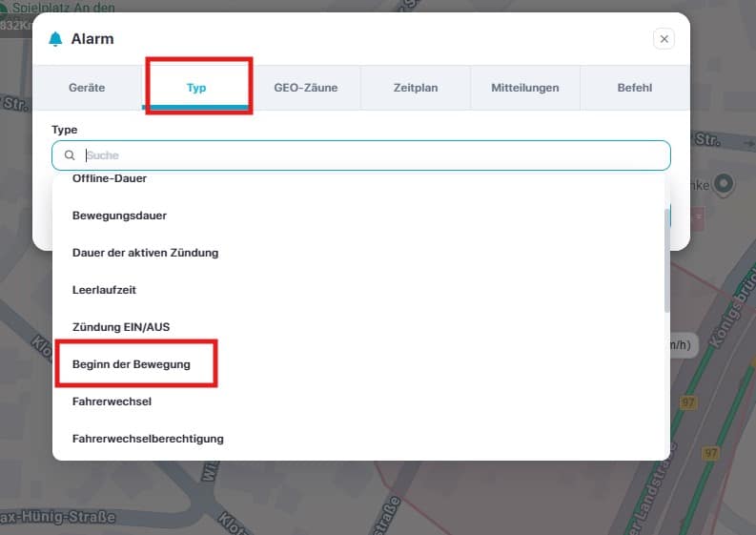The width and height of the screenshot is (756, 535).
Task: Click the Alarm bell icon
Action: click(x=55, y=39)
